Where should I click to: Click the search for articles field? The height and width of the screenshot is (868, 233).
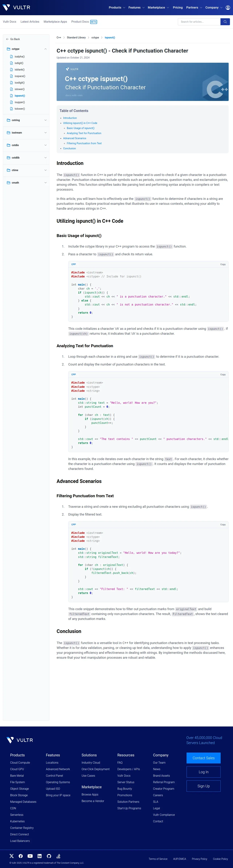point(199,22)
